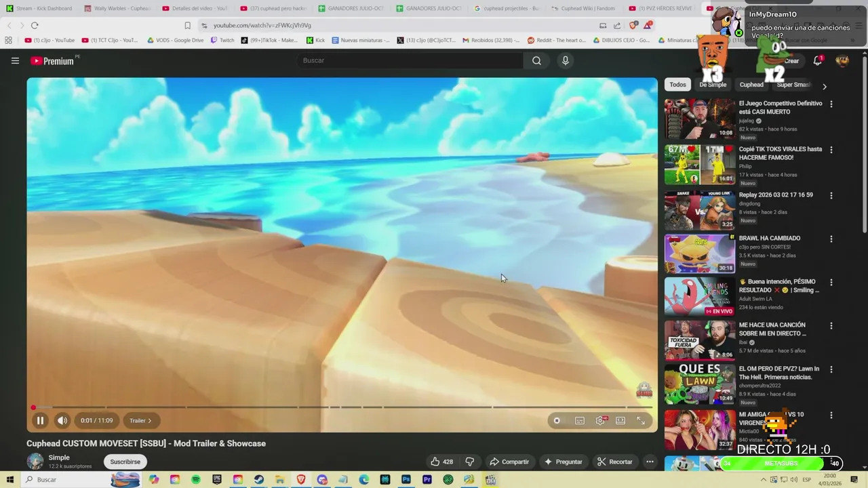Screen dimensions: 868x488
Task: Open Epic Games Launcher from taskbar
Action: pos(217,480)
